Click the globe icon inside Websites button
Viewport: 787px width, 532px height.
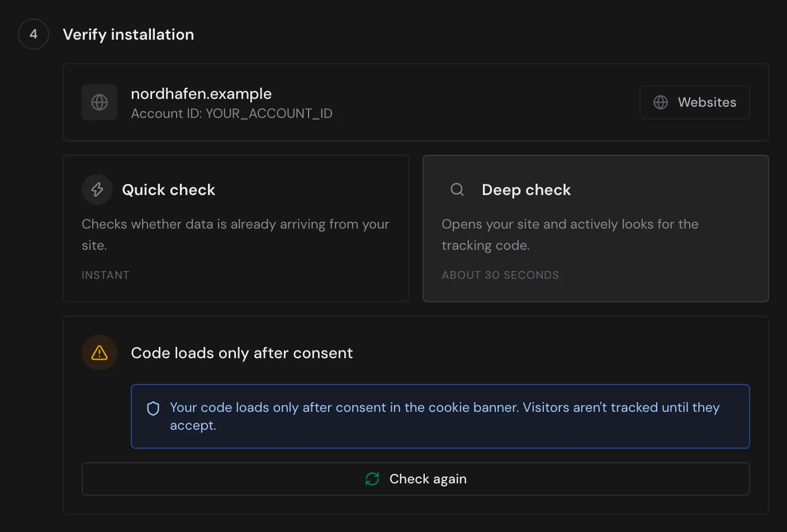[661, 102]
